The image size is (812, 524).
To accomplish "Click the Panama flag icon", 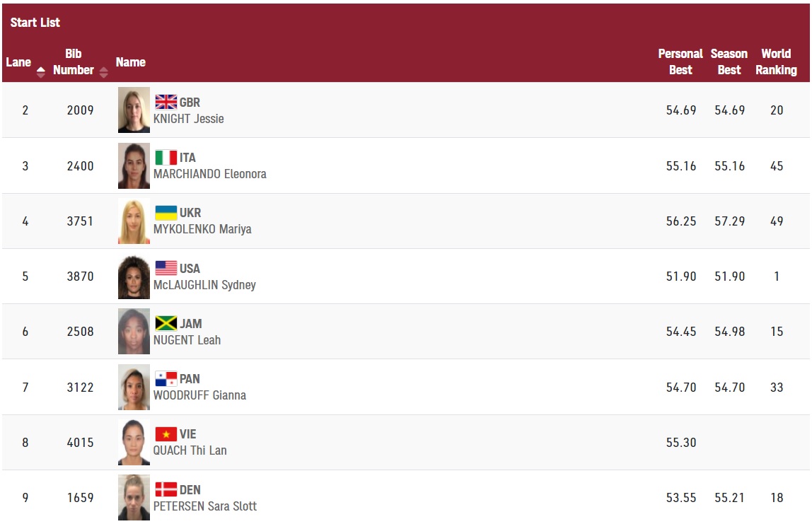I will tap(166, 379).
